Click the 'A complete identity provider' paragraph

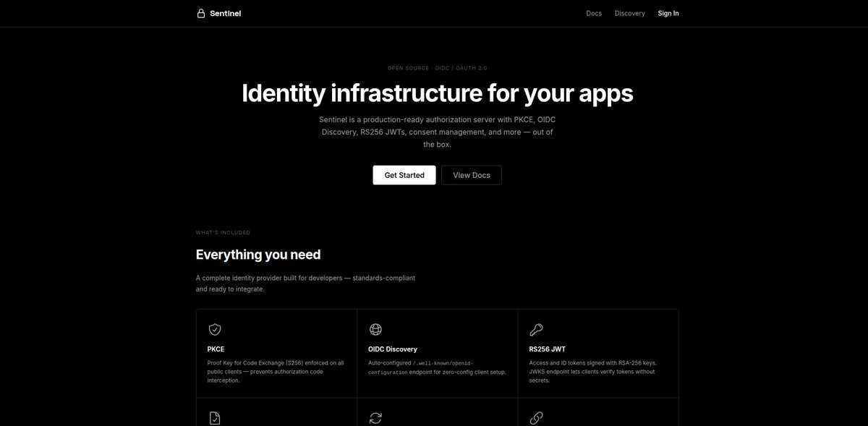point(305,284)
